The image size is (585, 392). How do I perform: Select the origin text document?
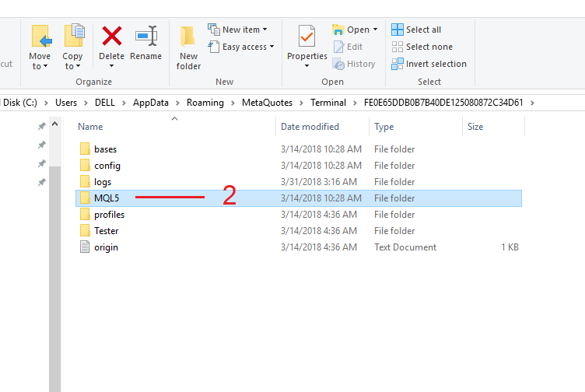coord(106,247)
